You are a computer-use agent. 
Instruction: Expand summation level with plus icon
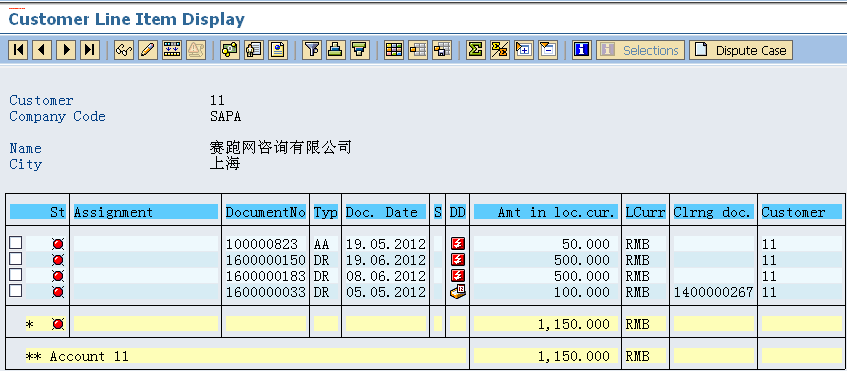point(523,50)
